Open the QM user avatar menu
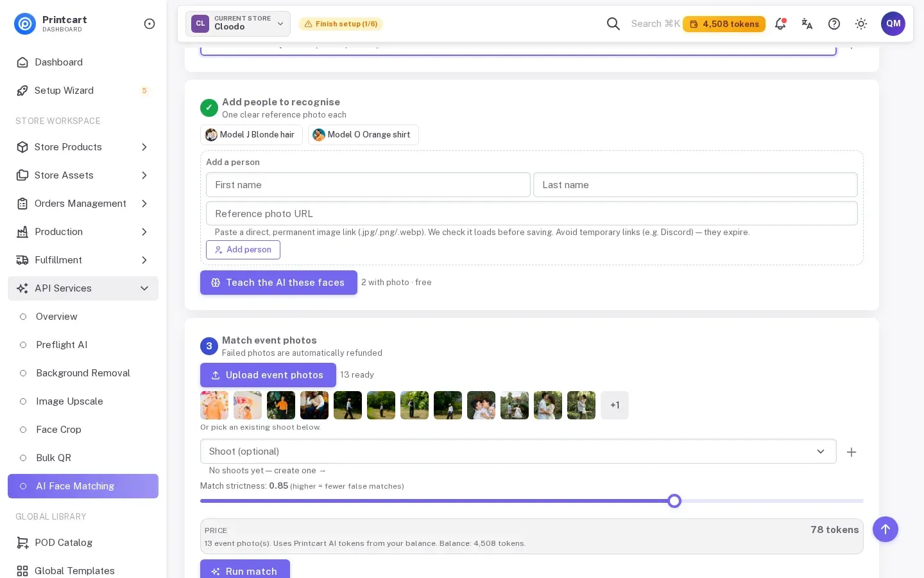This screenshot has height=578, width=924. tap(893, 24)
